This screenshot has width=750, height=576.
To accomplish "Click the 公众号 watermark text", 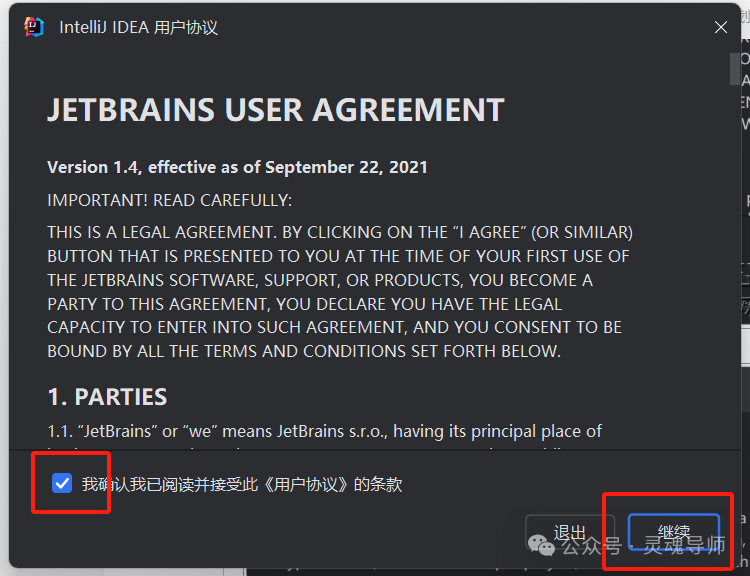I will tap(591, 546).
